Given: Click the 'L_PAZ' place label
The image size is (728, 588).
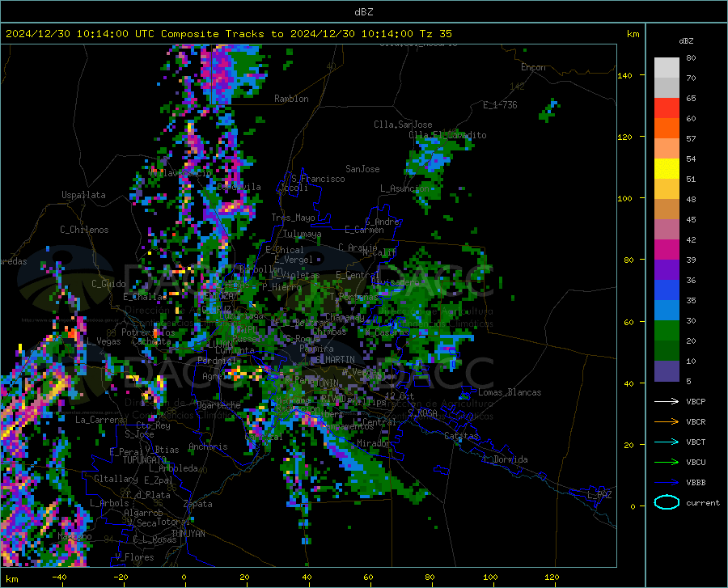Looking at the screenshot, I should tap(599, 495).
